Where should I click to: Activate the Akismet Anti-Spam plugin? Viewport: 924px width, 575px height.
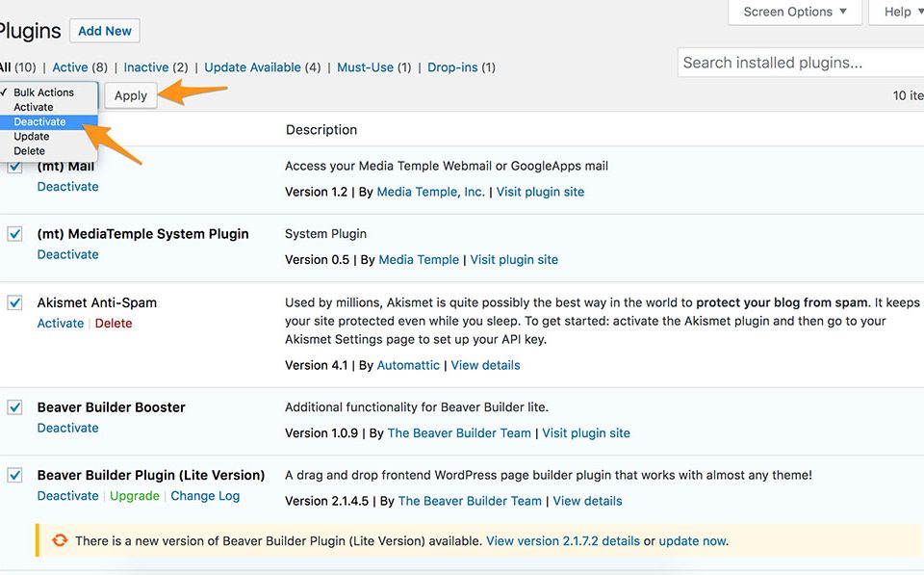click(x=60, y=323)
